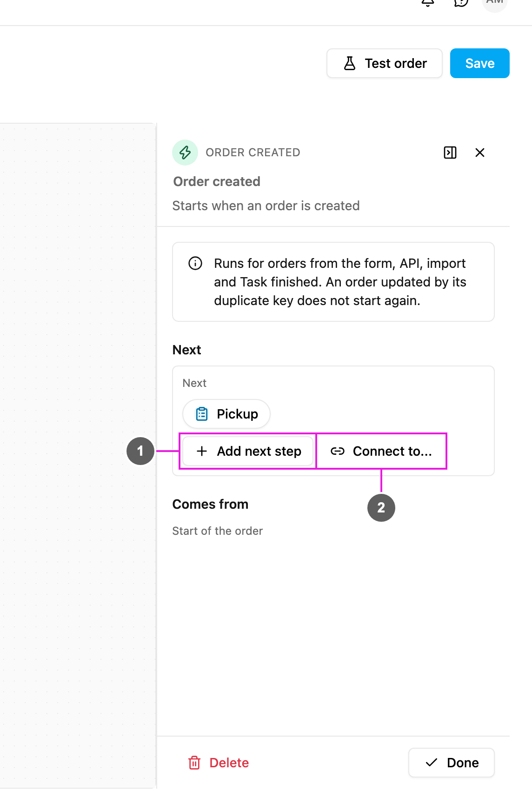
Task: Save the workflow
Action: (479, 63)
